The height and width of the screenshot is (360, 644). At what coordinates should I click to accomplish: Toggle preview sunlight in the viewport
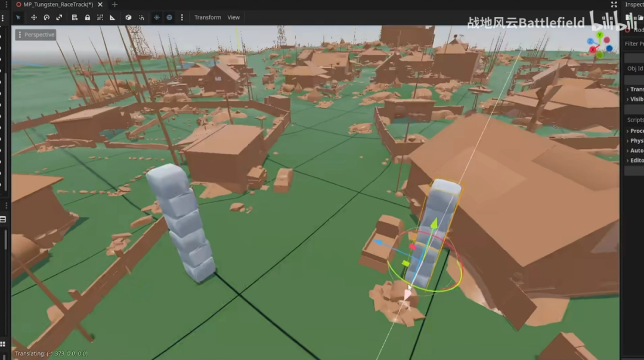(157, 17)
